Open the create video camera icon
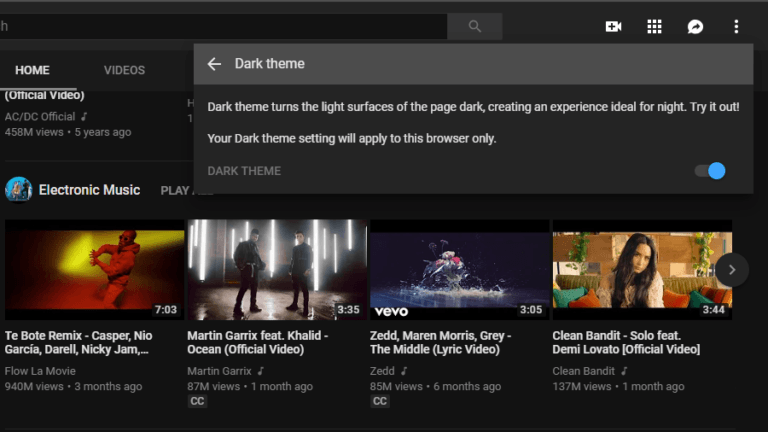Viewport: 768px width, 432px height. (613, 26)
